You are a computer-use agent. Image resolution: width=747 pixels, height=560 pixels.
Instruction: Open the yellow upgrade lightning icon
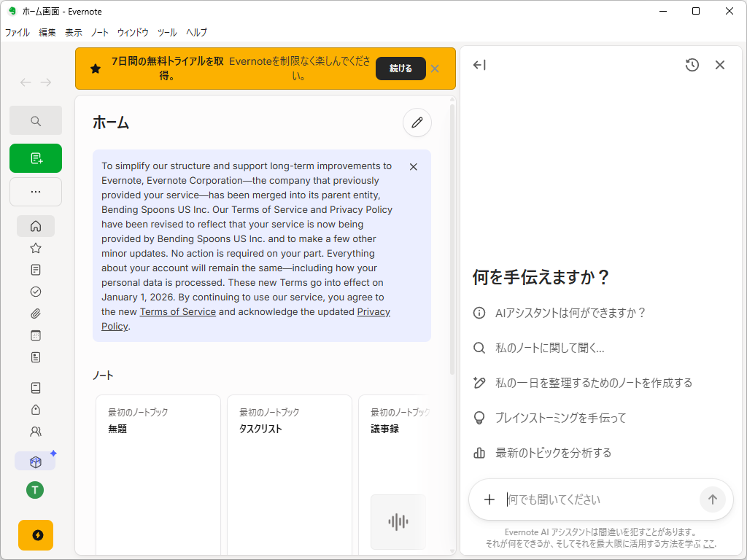(35, 535)
